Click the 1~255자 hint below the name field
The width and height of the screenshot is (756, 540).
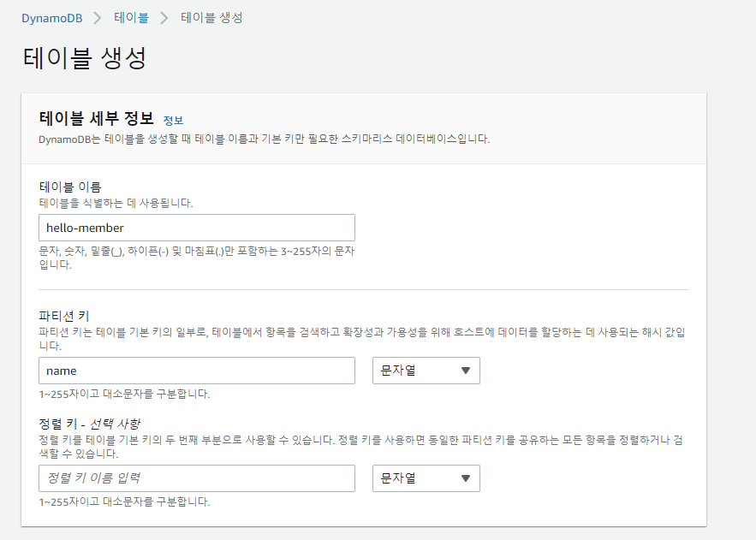(124, 394)
